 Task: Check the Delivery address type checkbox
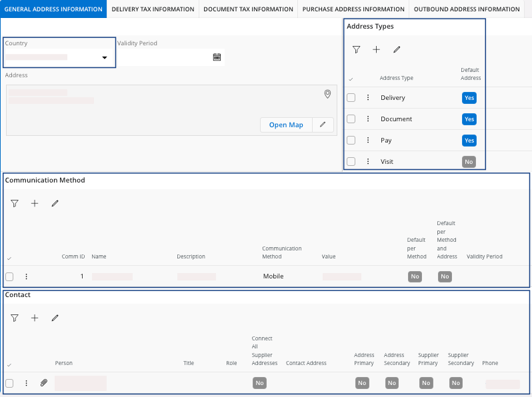(x=351, y=98)
